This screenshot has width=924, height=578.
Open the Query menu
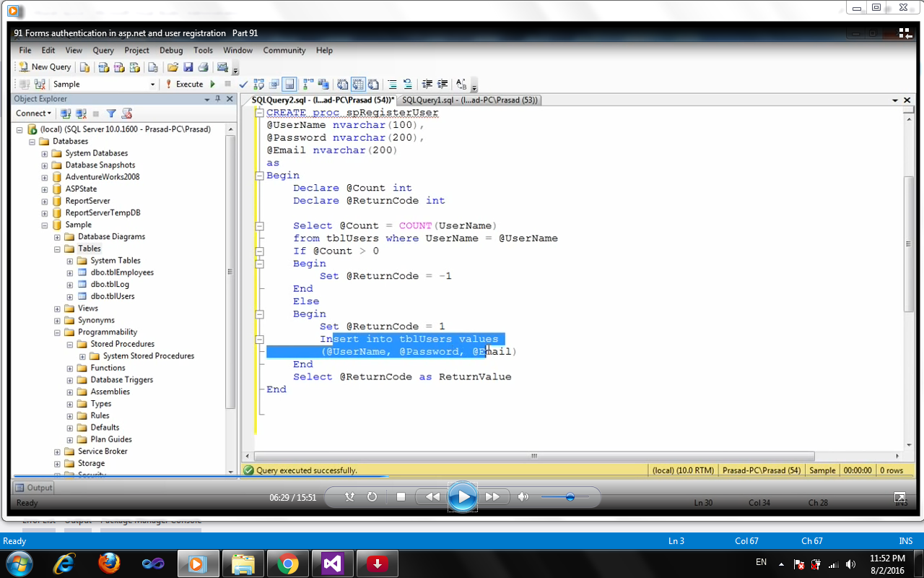pyautogui.click(x=103, y=51)
